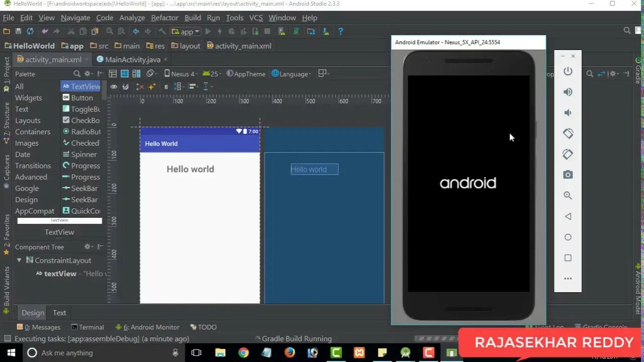Take emulator screenshot with camera icon
Viewport: 644px width, 362px height.
[x=568, y=175]
